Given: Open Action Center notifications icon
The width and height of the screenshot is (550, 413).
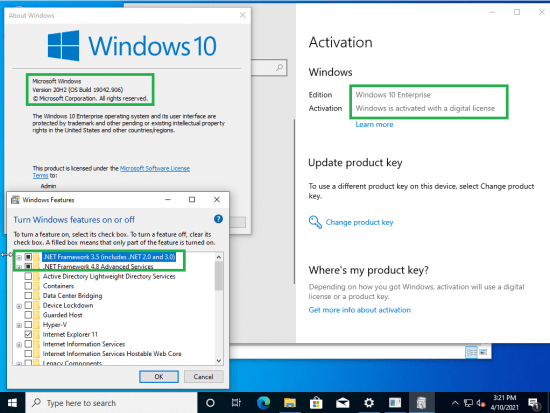Looking at the screenshot, I should (534, 404).
